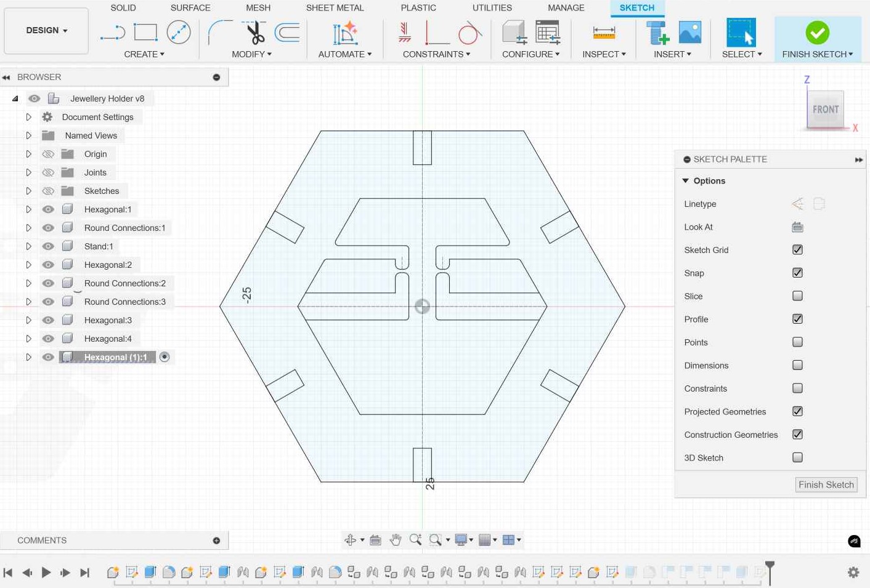Enable the 3D Sketch checkbox

(x=797, y=457)
